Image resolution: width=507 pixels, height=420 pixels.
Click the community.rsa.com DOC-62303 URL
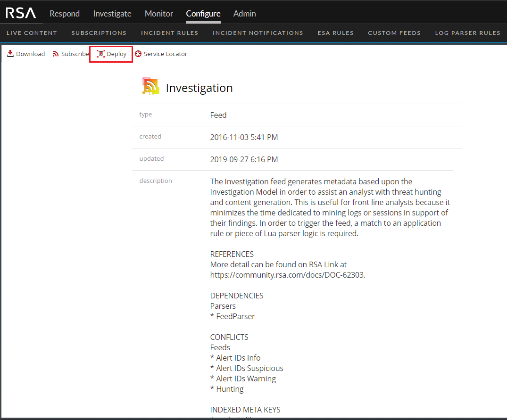287,275
